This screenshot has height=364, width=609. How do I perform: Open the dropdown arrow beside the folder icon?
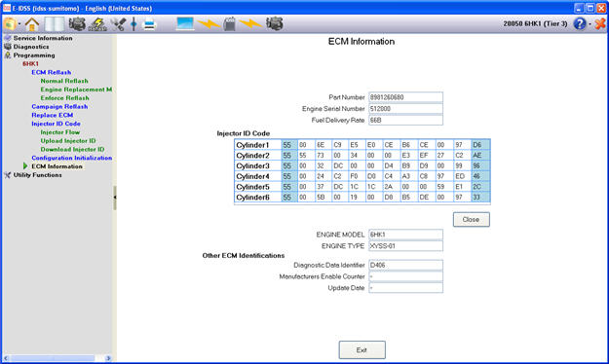coord(19,24)
